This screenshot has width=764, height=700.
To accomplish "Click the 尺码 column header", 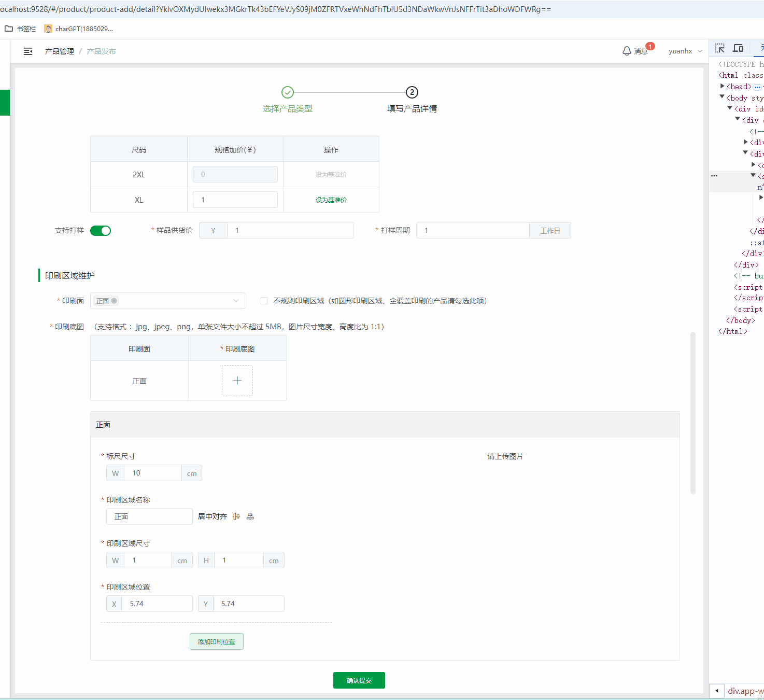I will pos(139,149).
